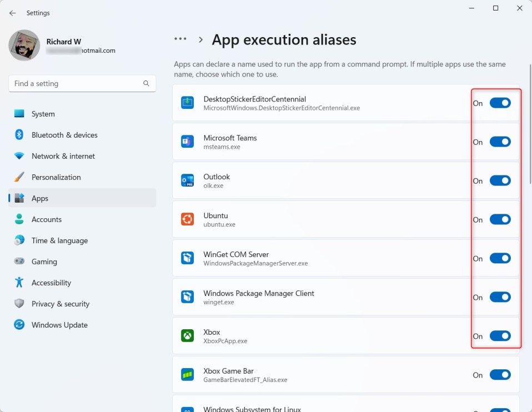Go back using the back arrow
The height and width of the screenshot is (412, 532).
pyautogui.click(x=12, y=13)
